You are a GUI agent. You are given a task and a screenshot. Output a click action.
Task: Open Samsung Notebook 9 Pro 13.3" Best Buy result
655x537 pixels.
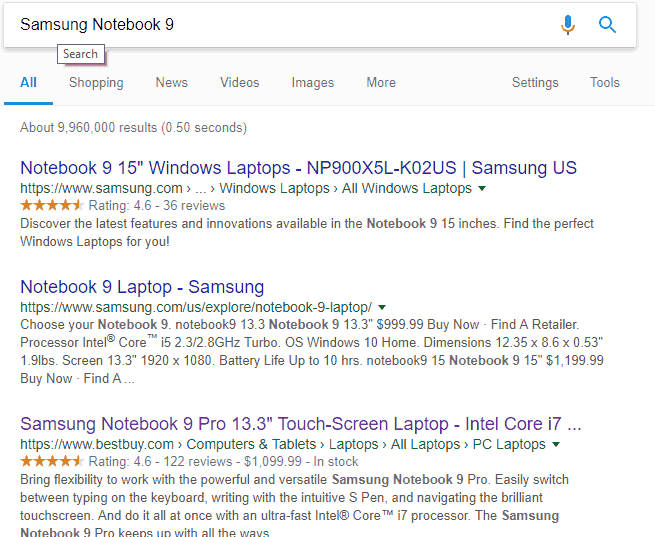tap(301, 424)
